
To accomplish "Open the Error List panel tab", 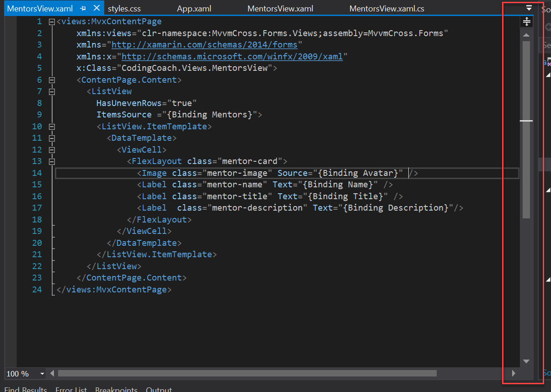I will [71, 390].
